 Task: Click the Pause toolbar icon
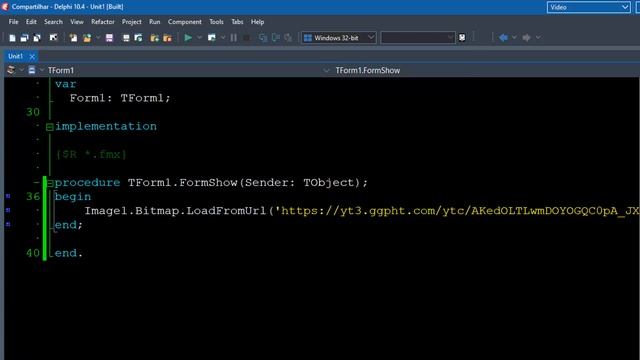click(233, 38)
